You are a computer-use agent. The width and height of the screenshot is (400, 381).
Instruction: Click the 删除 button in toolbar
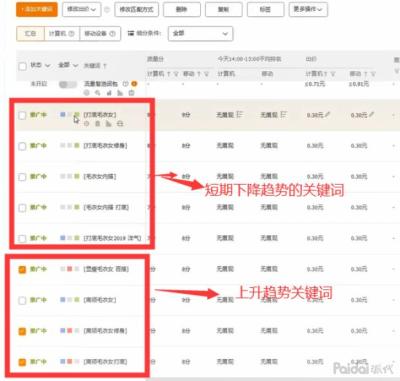(182, 9)
